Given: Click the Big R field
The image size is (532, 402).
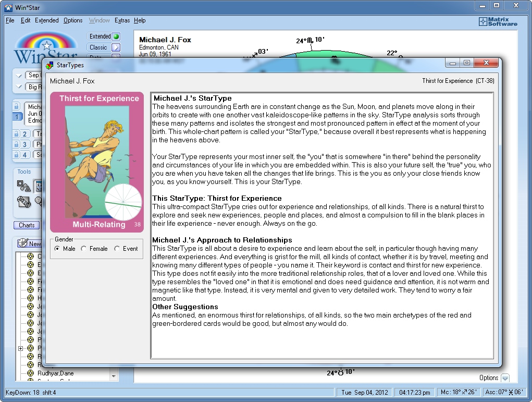Looking at the screenshot, I should pyautogui.click(x=33, y=87).
